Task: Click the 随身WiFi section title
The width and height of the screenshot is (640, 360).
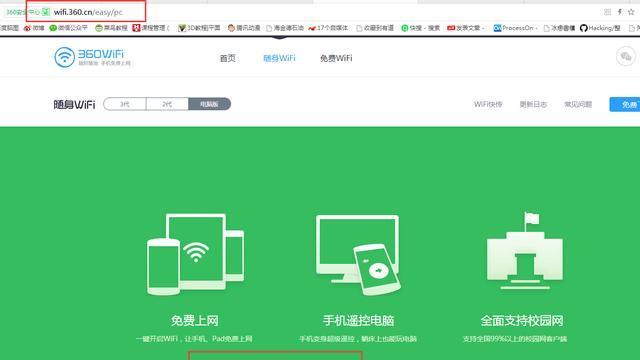Action: 74,104
